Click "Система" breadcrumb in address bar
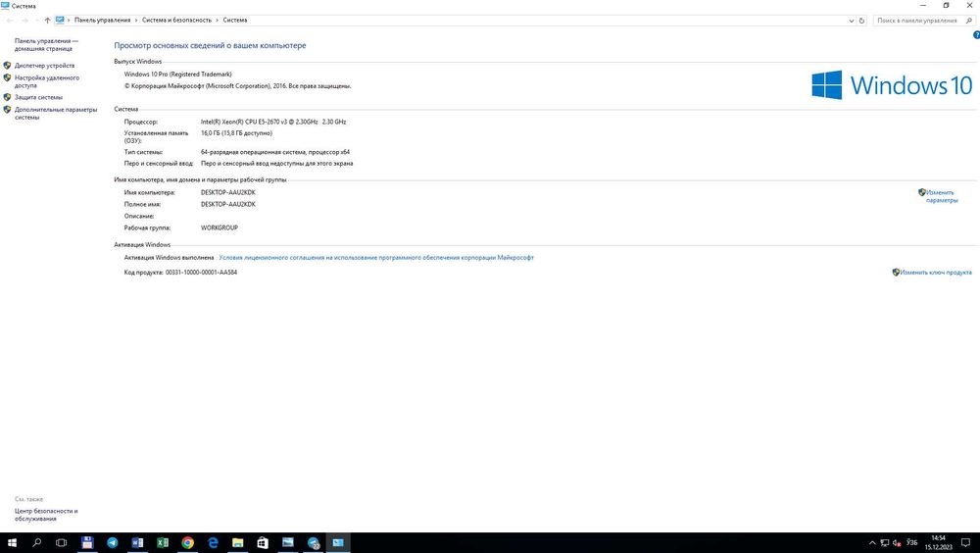 pyautogui.click(x=235, y=20)
